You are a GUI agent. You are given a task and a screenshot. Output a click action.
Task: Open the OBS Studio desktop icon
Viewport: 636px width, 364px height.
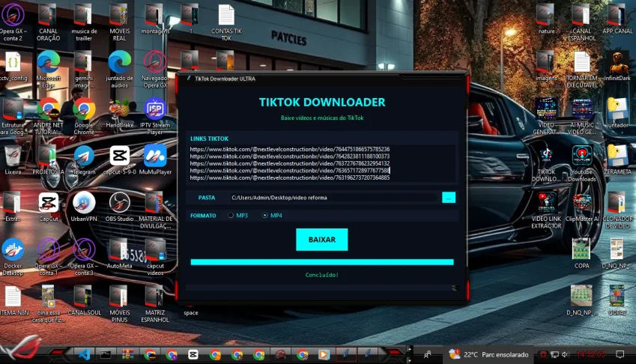(119, 207)
